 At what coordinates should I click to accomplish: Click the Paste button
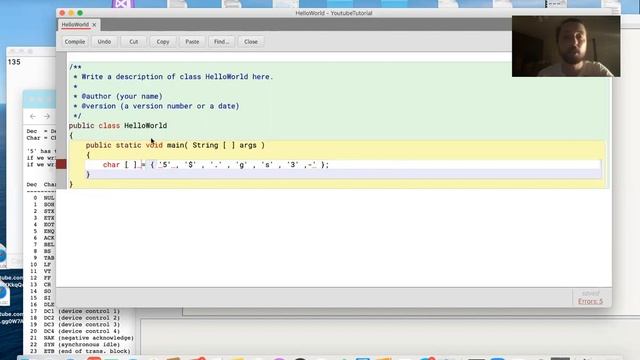192,42
